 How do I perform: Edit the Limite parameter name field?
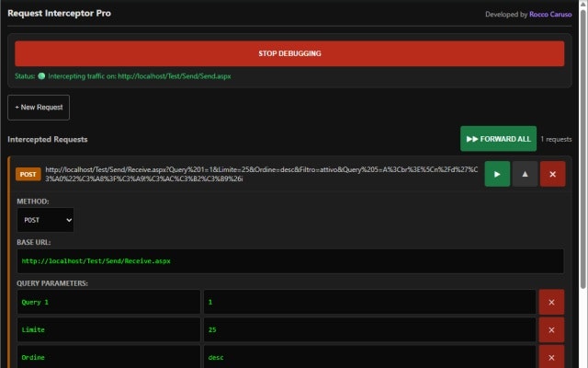(x=108, y=329)
